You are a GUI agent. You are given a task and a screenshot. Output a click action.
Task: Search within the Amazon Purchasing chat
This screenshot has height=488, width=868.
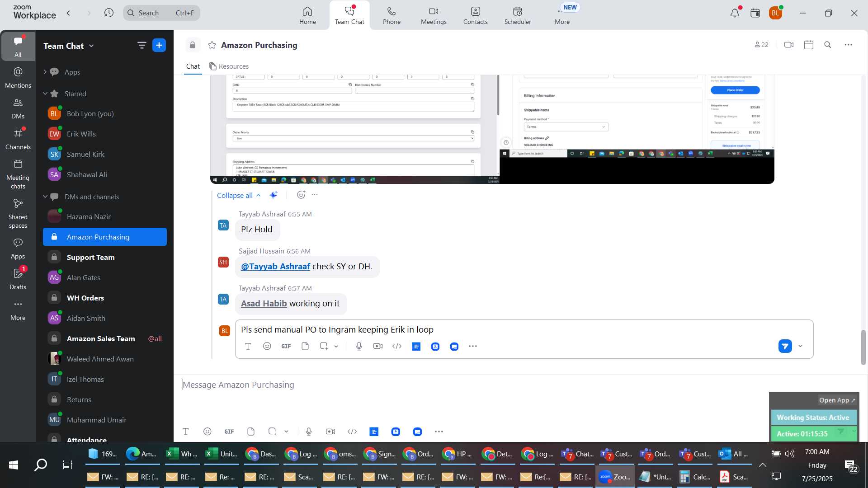(x=828, y=45)
